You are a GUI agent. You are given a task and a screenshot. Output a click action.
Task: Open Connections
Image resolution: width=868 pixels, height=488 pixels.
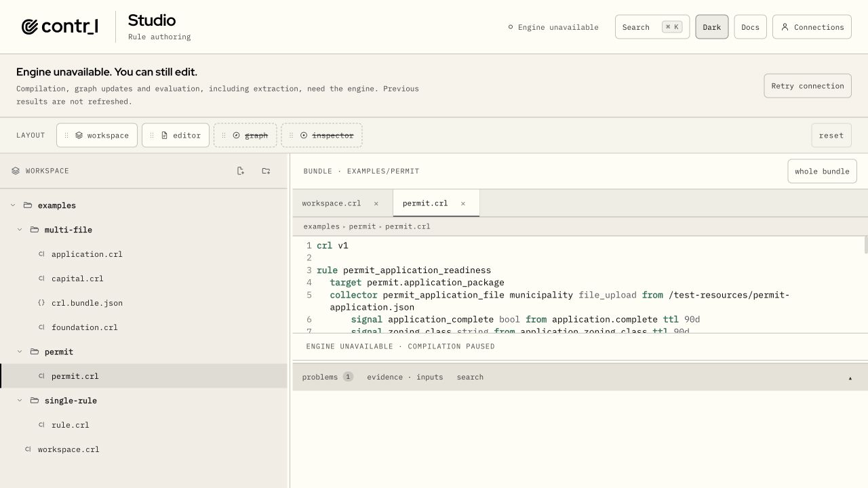(x=812, y=27)
